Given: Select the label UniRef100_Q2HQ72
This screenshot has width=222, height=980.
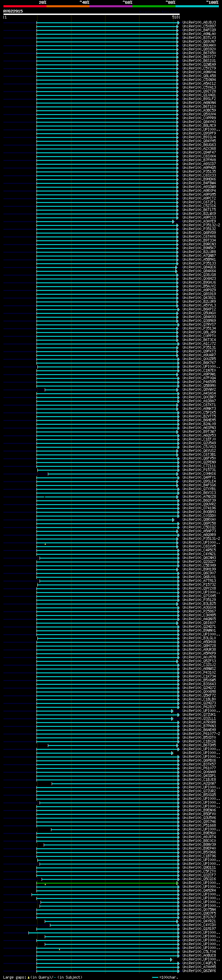Looking at the screenshot, I should coord(199,688).
